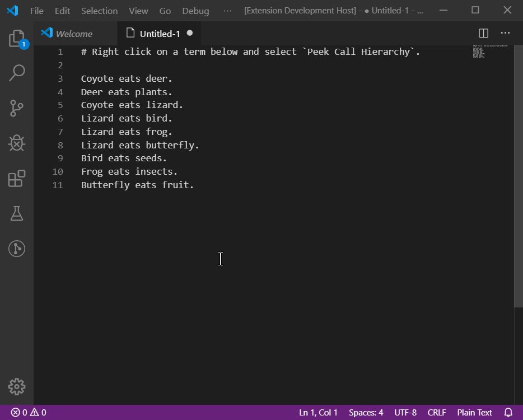Screen dimensions: 523x420
Task: Open the View menu
Action: click(138, 11)
